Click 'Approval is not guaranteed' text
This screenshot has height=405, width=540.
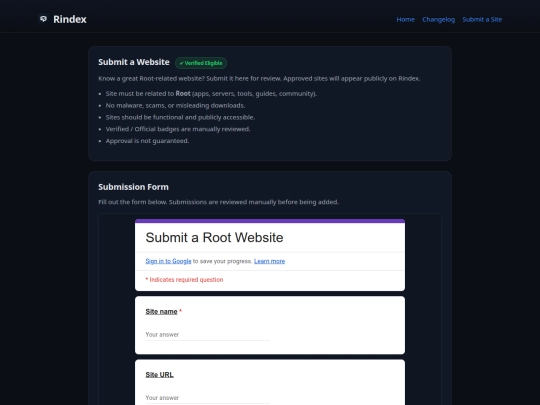[x=147, y=141]
